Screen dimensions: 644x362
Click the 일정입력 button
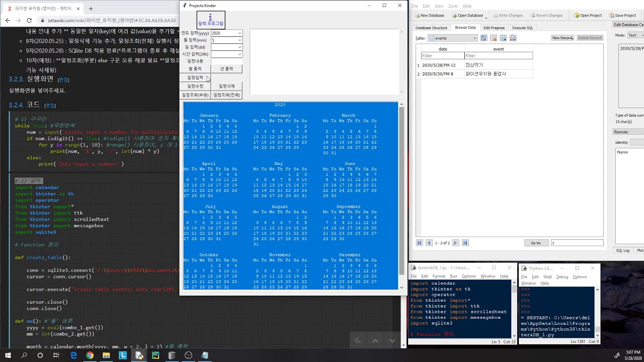(x=195, y=77)
